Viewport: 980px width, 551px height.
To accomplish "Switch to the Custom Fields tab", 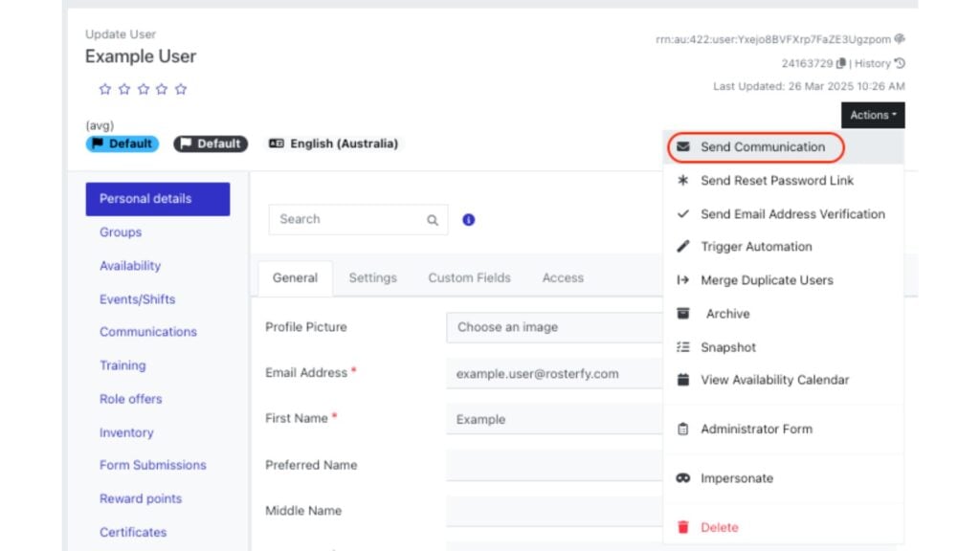I will [469, 277].
